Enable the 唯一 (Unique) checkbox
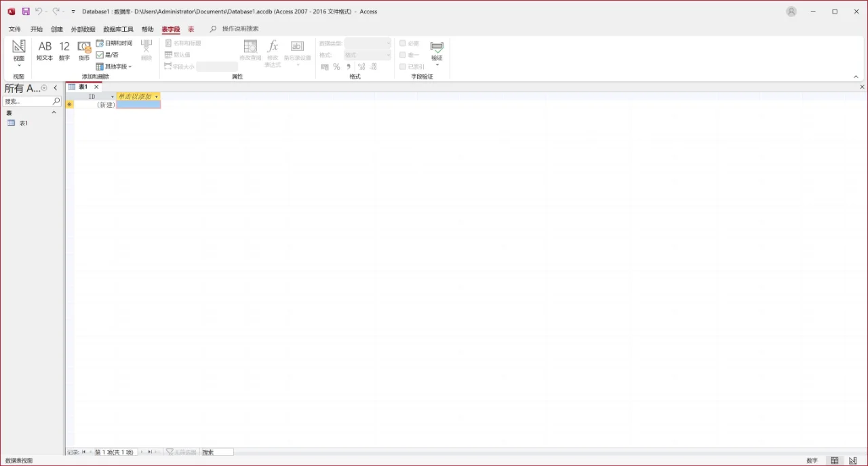Viewport: 868px width, 466px height. 403,55
